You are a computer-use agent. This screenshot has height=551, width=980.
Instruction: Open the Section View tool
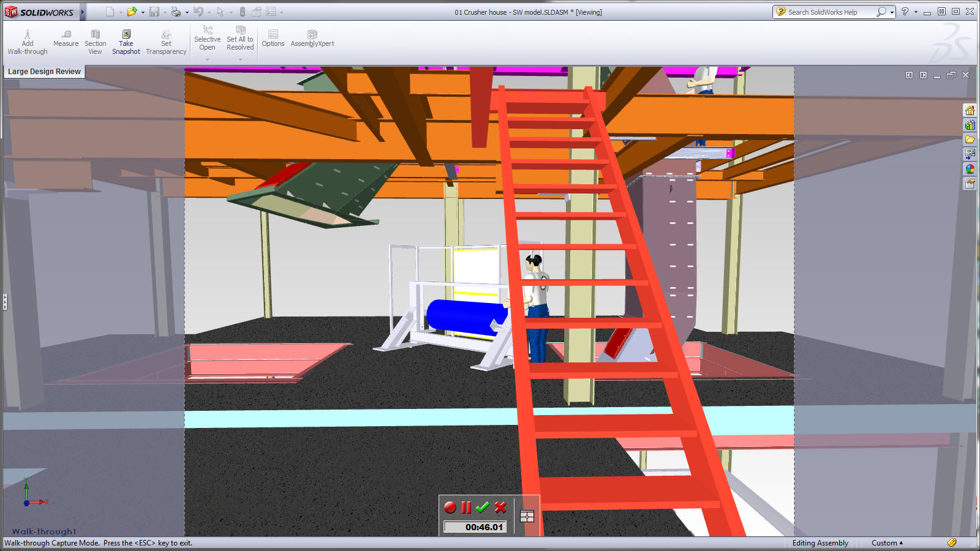[x=95, y=42]
